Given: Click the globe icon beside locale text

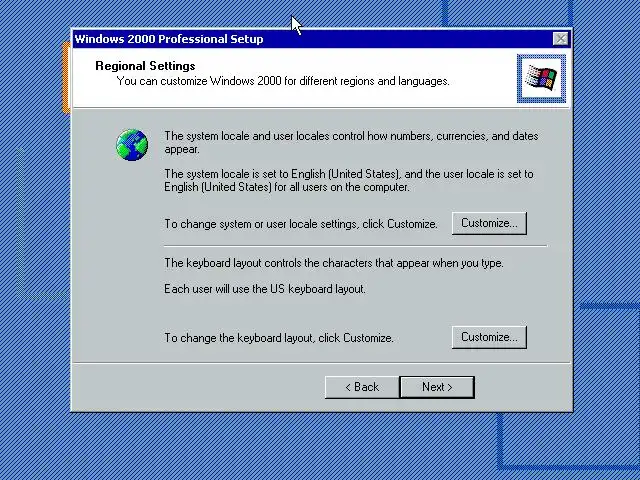Looking at the screenshot, I should coord(132,145).
